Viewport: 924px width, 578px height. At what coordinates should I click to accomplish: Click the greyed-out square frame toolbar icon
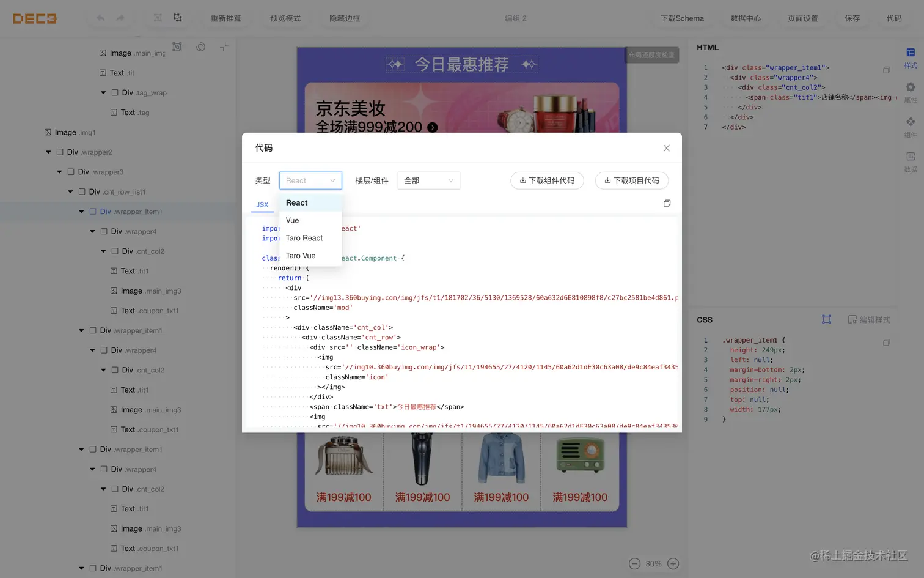158,18
